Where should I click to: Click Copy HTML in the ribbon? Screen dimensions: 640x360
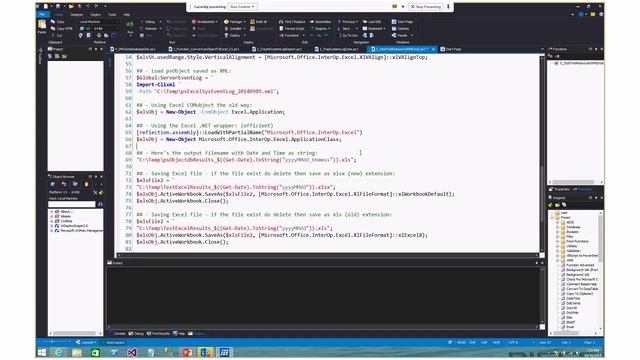62,29
